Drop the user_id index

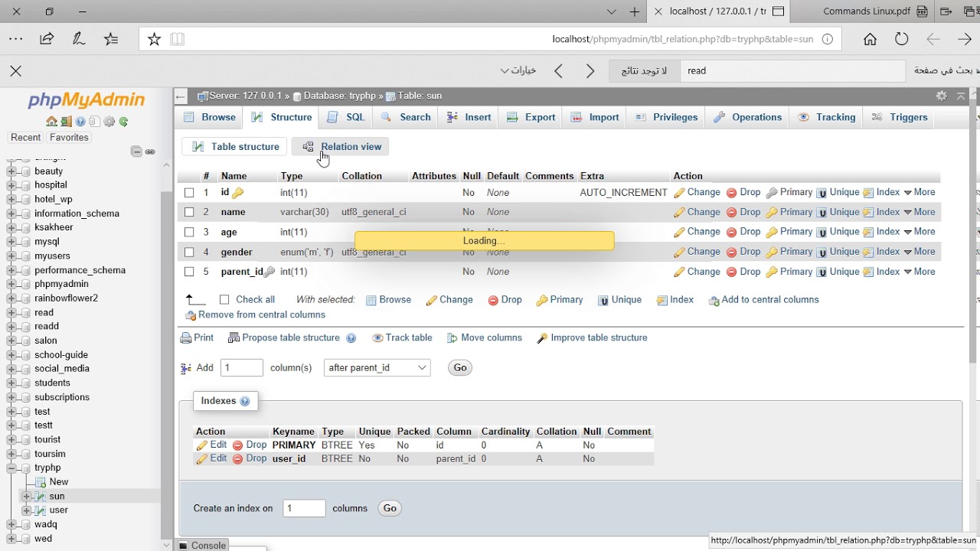(250, 458)
